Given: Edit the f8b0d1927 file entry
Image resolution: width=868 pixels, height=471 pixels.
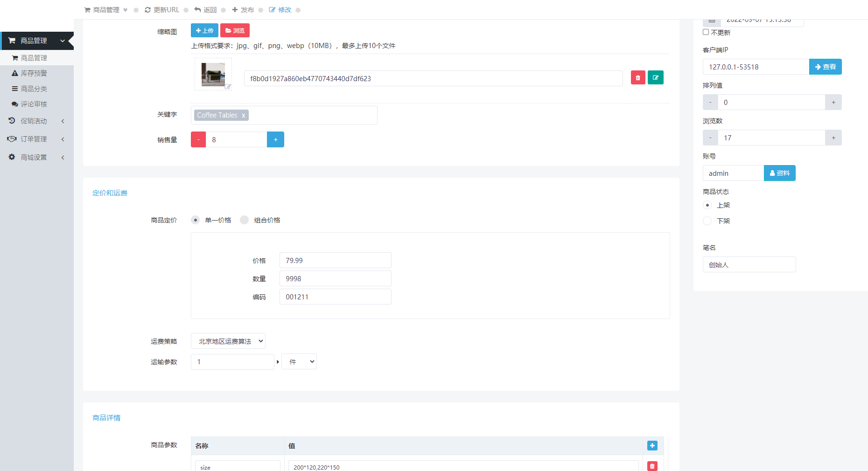Looking at the screenshot, I should point(655,77).
